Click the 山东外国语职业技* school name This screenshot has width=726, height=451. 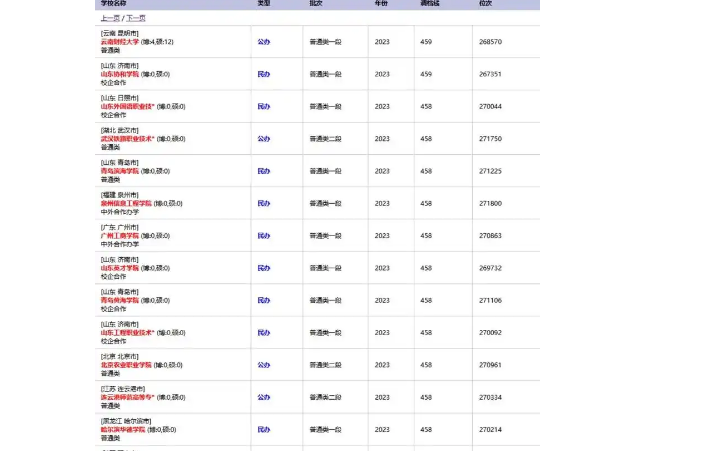pos(127,106)
